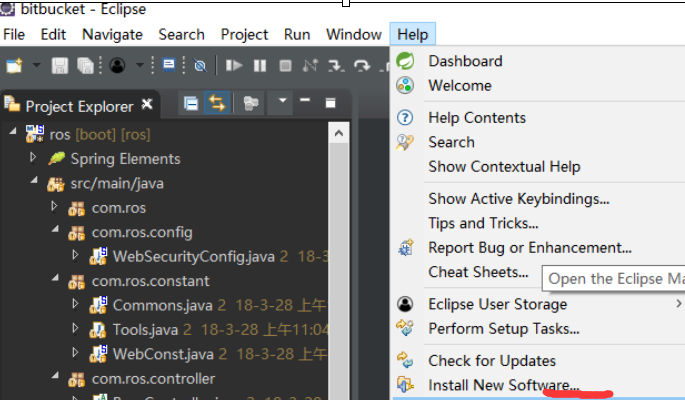Click the Open Console toolbar icon
The height and width of the screenshot is (400, 685).
click(169, 65)
